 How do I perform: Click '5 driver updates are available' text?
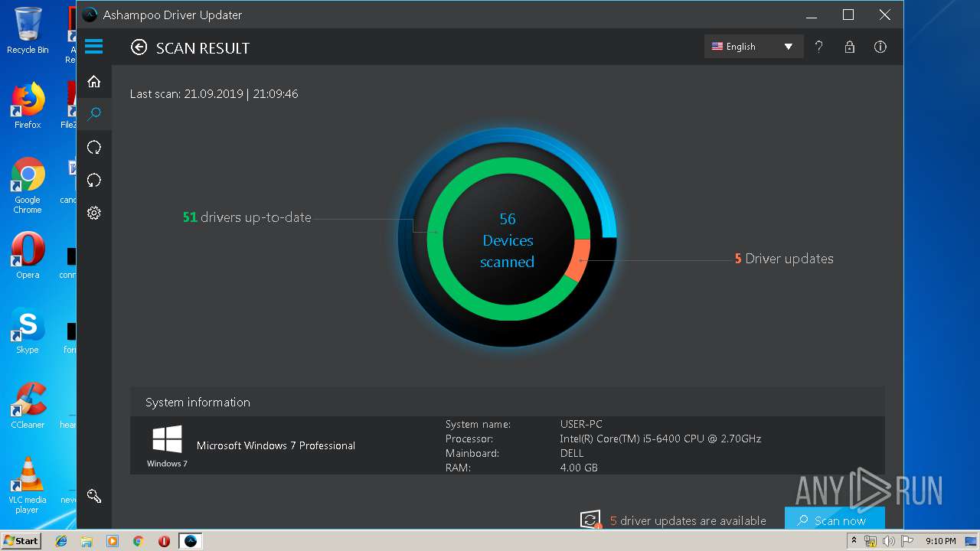(x=688, y=520)
